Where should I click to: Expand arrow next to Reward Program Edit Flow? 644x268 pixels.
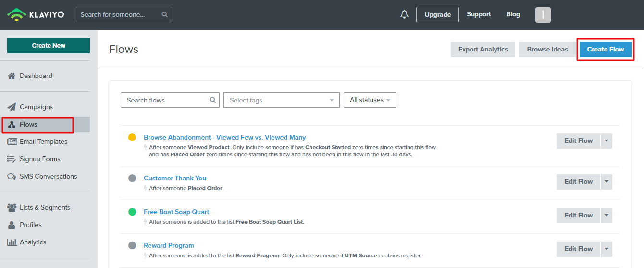[606, 249]
